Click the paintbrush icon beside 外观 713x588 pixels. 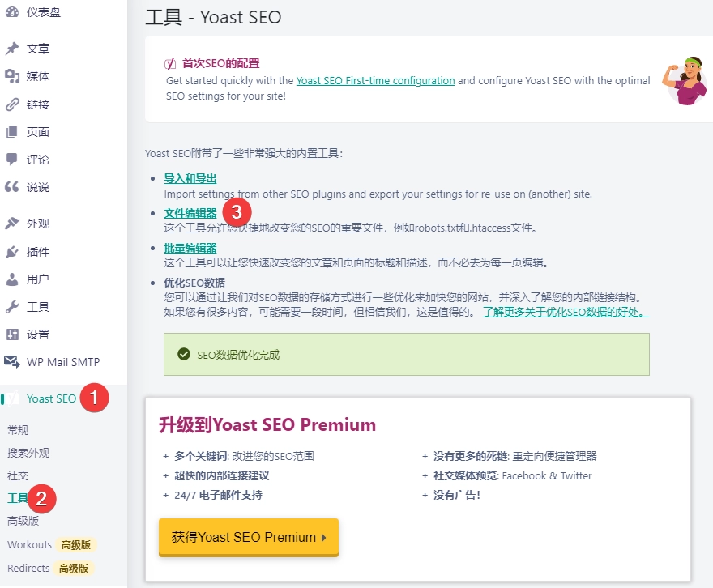12,223
